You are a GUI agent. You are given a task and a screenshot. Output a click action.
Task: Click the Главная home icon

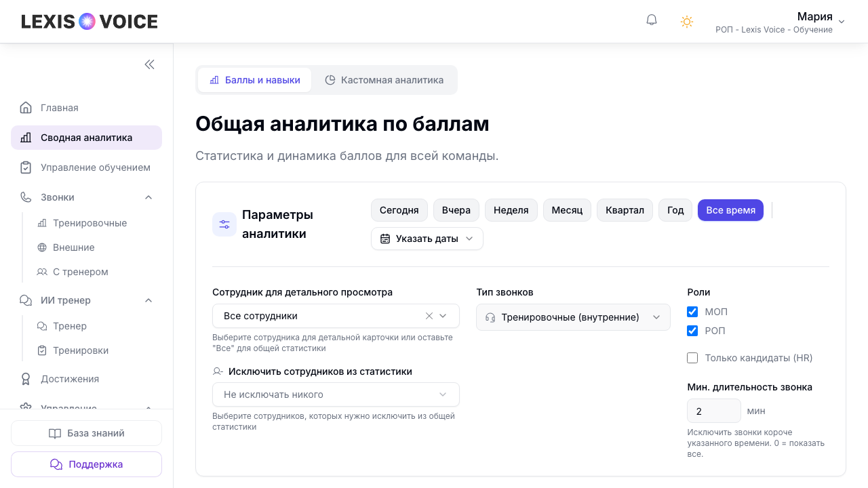[26, 108]
